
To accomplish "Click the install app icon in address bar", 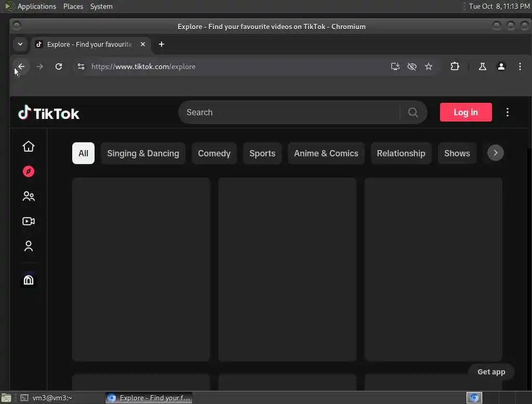I will click(395, 66).
